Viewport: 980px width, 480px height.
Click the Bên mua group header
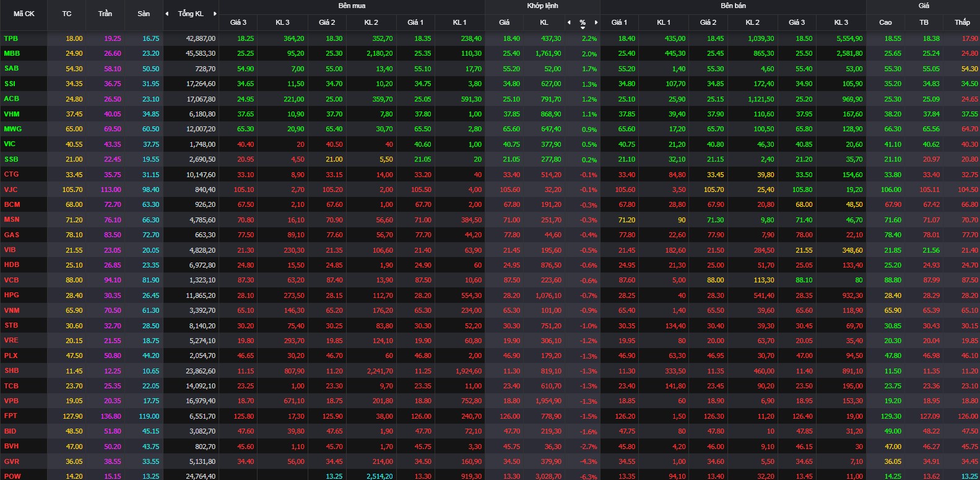click(x=352, y=6)
